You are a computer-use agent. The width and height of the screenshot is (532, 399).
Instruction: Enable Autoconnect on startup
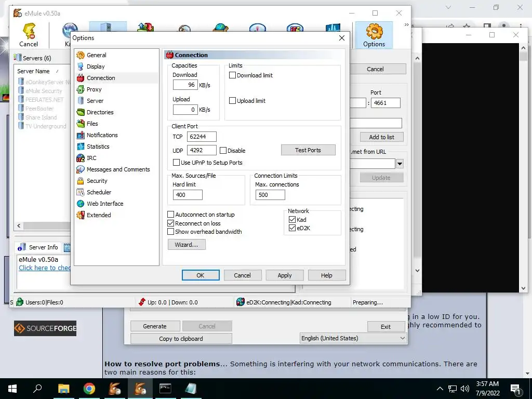(x=170, y=215)
